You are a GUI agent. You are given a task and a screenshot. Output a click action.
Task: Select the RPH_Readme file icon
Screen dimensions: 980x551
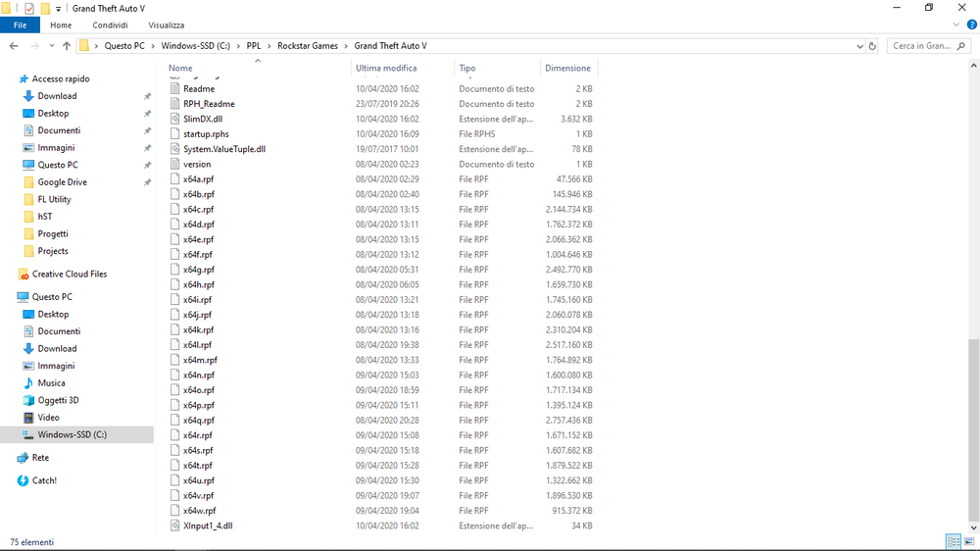(175, 104)
